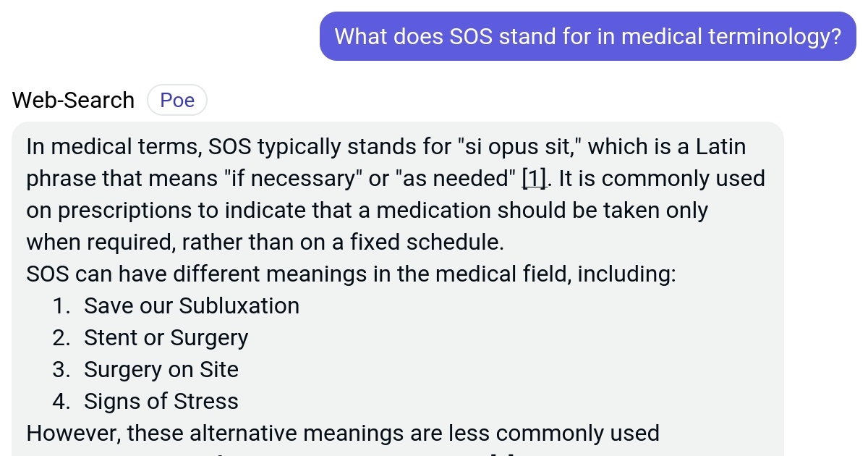Open the [1] citation link
Image resolution: width=868 pixels, height=456 pixels.
tap(533, 178)
